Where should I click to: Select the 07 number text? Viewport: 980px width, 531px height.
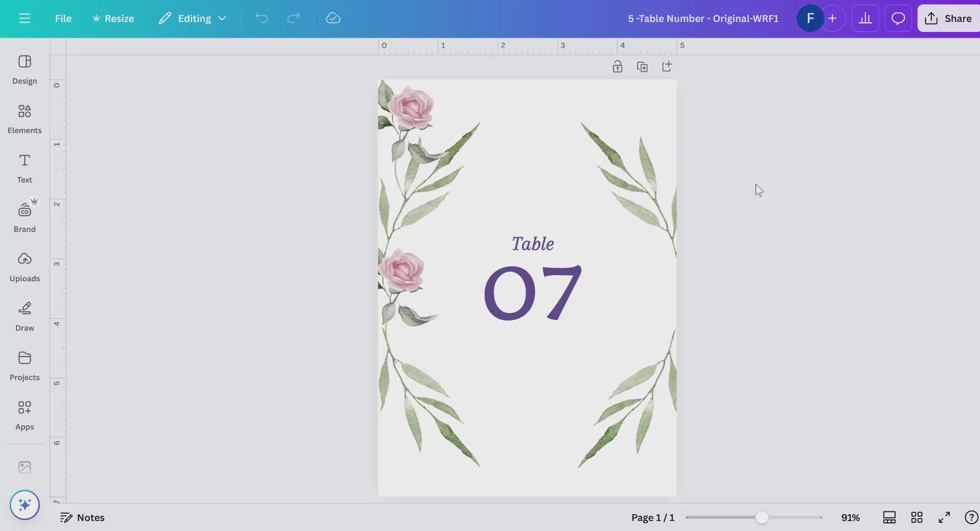point(533,293)
